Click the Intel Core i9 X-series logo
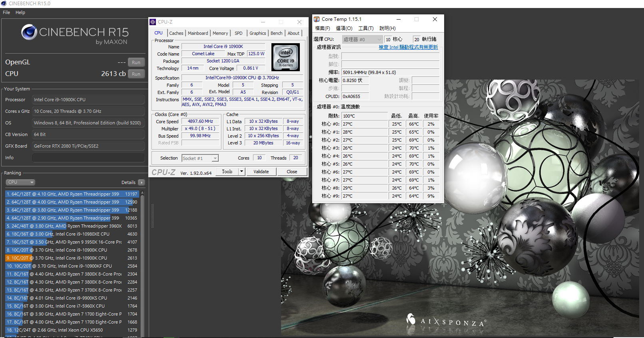644x338 pixels. [x=286, y=57]
